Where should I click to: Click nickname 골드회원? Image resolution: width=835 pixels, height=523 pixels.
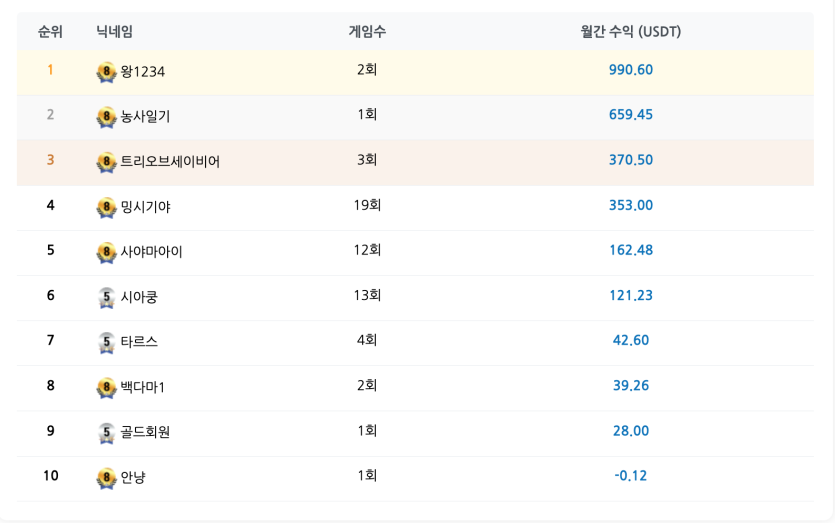tap(145, 432)
